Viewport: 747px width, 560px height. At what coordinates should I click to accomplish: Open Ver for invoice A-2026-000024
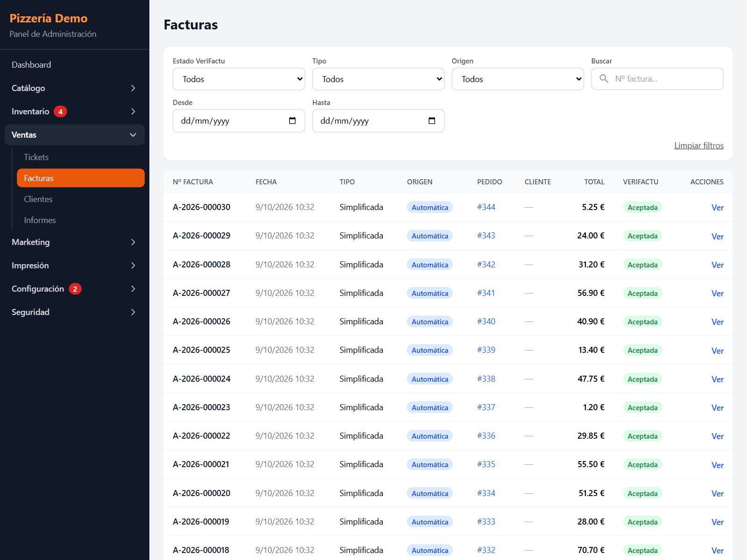pos(718,379)
